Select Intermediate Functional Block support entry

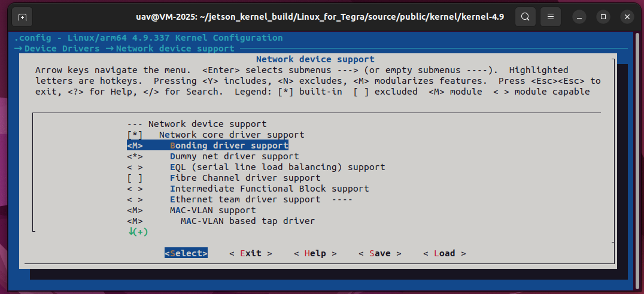coord(269,189)
